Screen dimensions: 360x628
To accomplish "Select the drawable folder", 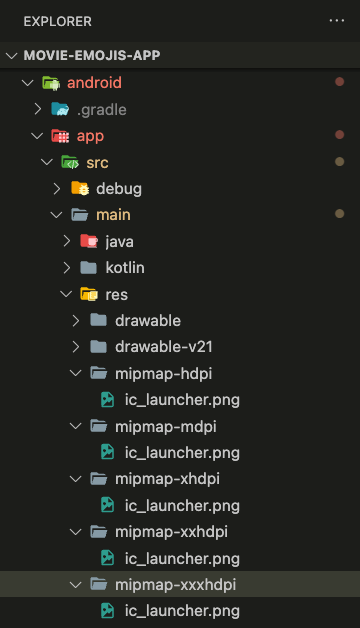I will (148, 321).
